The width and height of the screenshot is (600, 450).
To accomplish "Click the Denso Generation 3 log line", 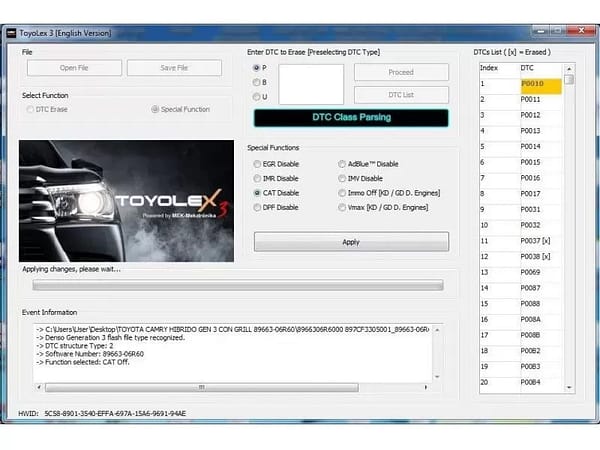I will (111, 338).
